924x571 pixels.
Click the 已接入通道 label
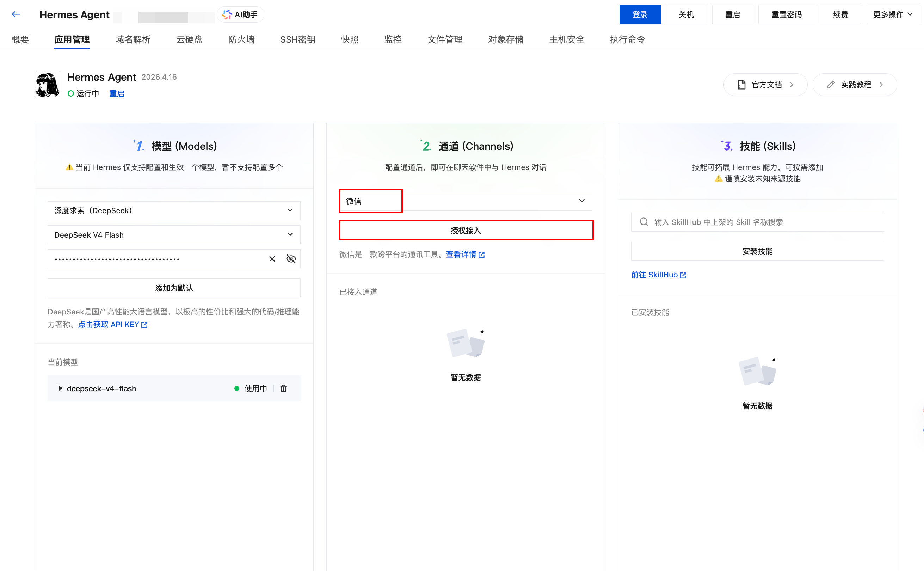pyautogui.click(x=358, y=292)
